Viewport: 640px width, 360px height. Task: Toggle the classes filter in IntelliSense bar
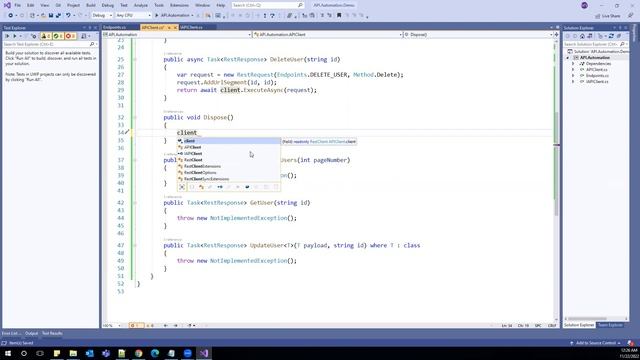[201, 187]
